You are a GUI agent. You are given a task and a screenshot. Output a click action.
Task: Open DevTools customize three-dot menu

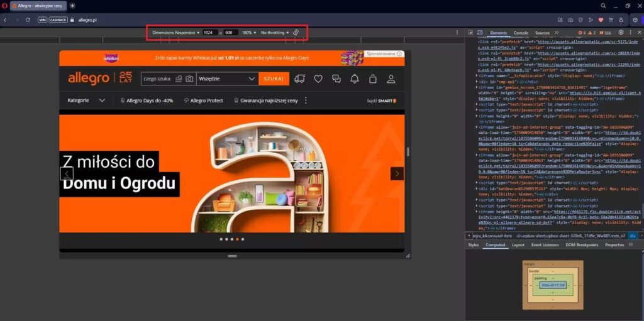[630, 33]
